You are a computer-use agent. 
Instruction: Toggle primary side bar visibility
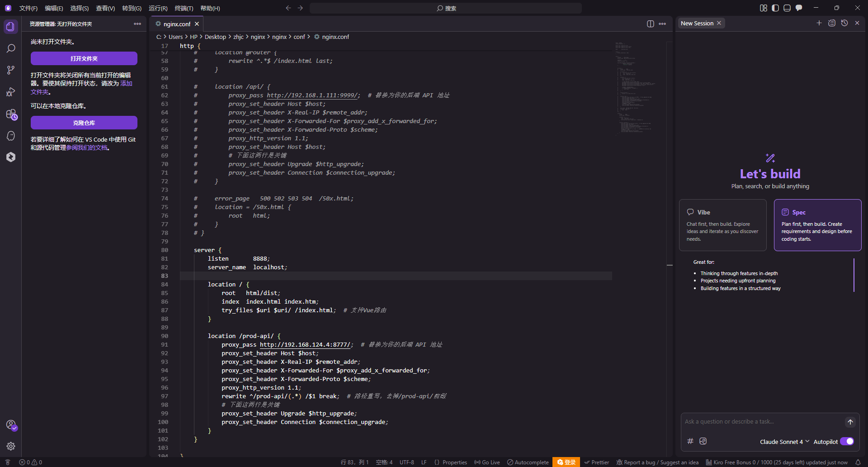[775, 8]
